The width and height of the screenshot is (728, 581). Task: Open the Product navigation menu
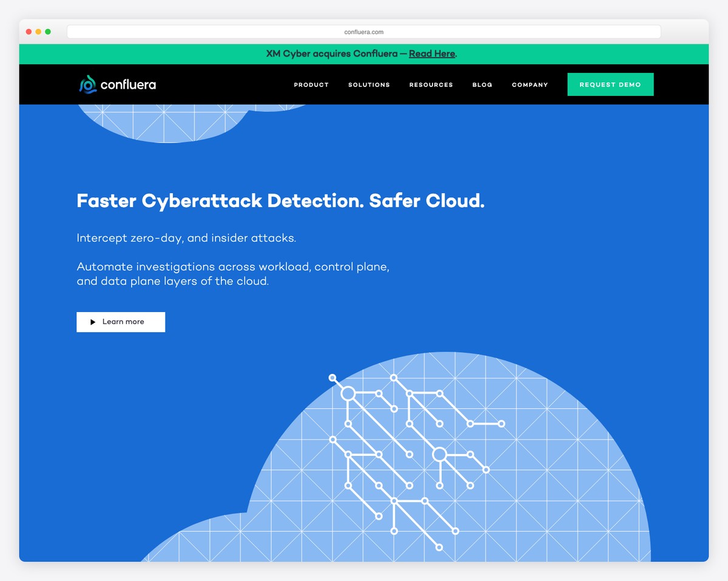coord(311,85)
